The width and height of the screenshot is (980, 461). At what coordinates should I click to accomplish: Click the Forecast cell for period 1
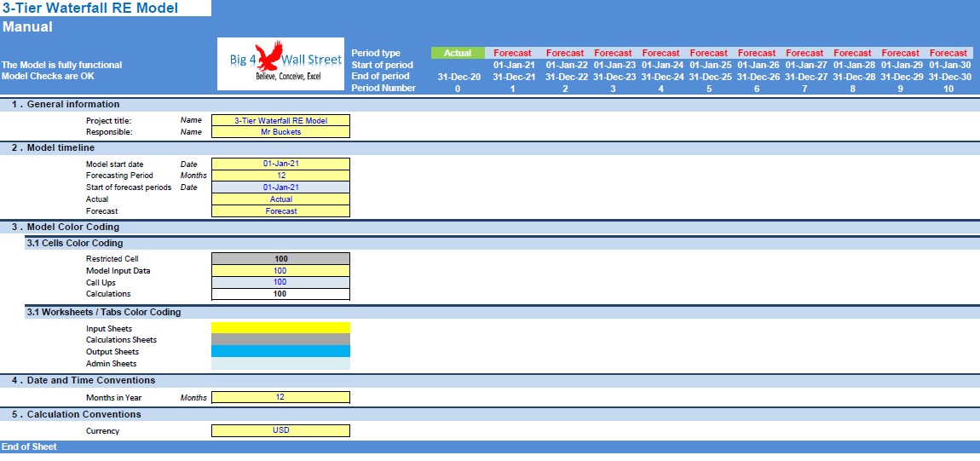pyautogui.click(x=512, y=53)
